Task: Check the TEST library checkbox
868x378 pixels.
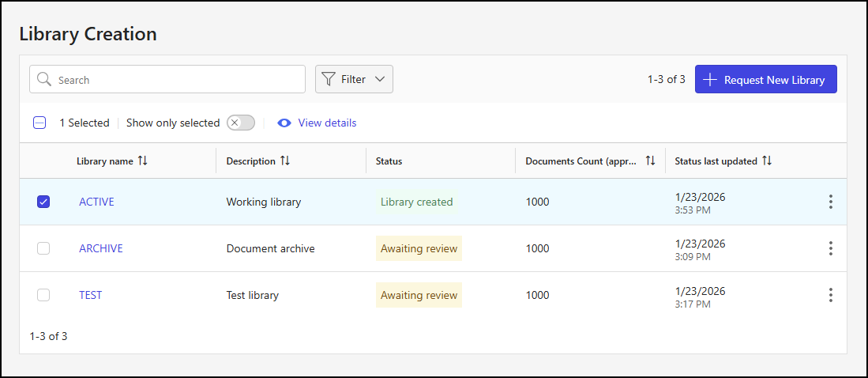Action: [43, 295]
